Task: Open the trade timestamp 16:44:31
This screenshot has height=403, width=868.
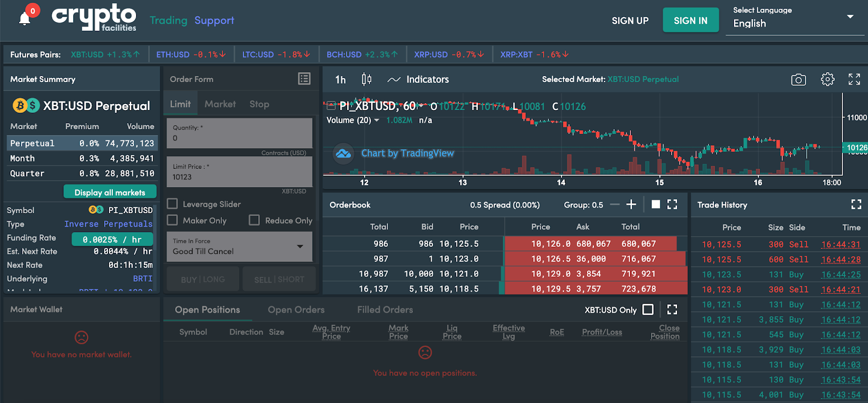Action: [841, 245]
